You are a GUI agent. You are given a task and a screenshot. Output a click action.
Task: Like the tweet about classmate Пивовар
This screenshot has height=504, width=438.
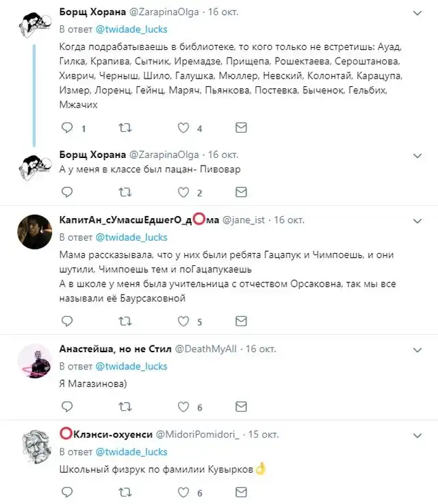183,192
